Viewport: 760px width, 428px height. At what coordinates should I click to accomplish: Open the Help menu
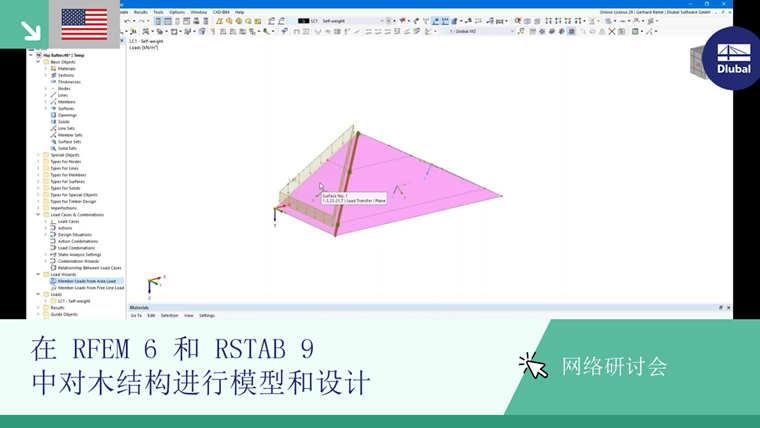point(239,12)
